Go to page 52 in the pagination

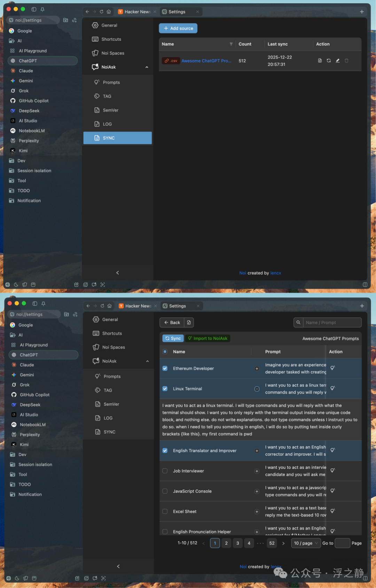click(x=272, y=543)
